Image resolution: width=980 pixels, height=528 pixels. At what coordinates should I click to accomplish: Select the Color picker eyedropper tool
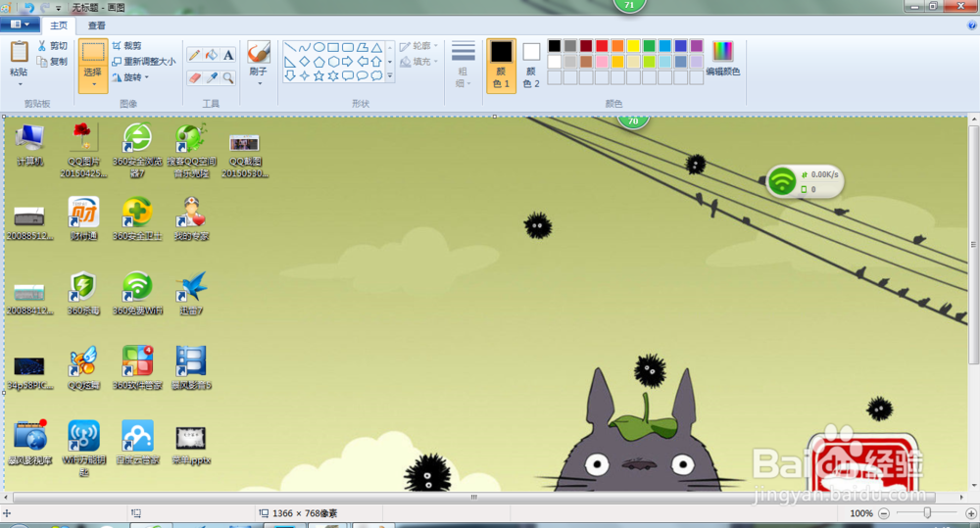212,78
